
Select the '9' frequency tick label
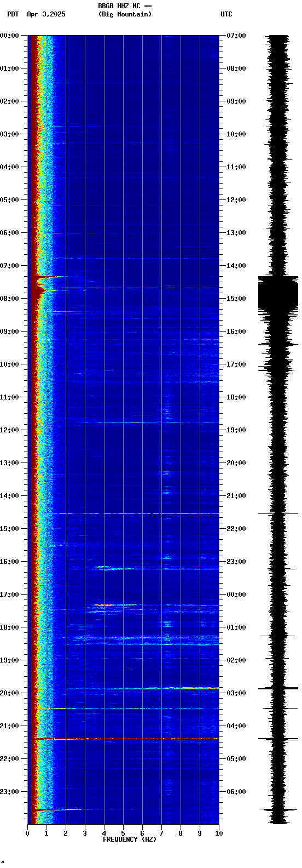(200, 833)
